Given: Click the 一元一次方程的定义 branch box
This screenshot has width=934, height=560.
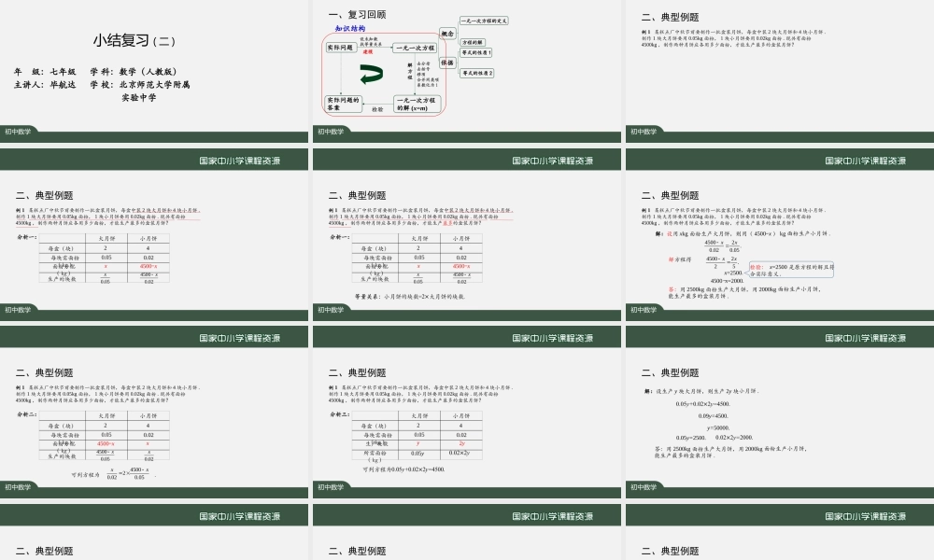Looking at the screenshot, I should click(485, 19).
